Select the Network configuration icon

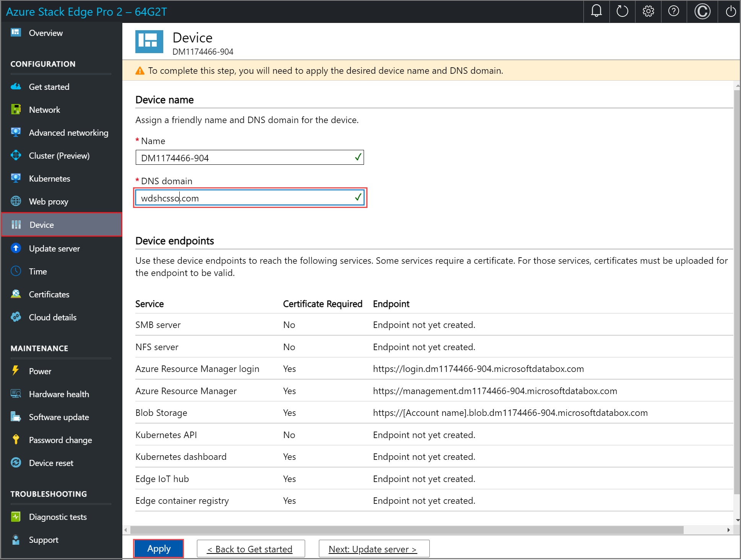(x=16, y=109)
